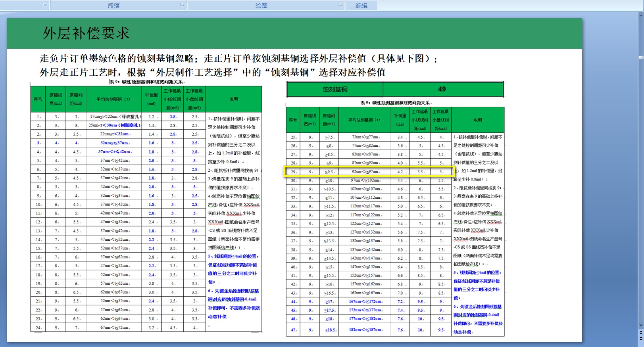Image resolution: width=644 pixels, height=347 pixels.
Task: Click 平均蚀刻基铜 header in left table
Action: pyautogui.click(x=113, y=99)
